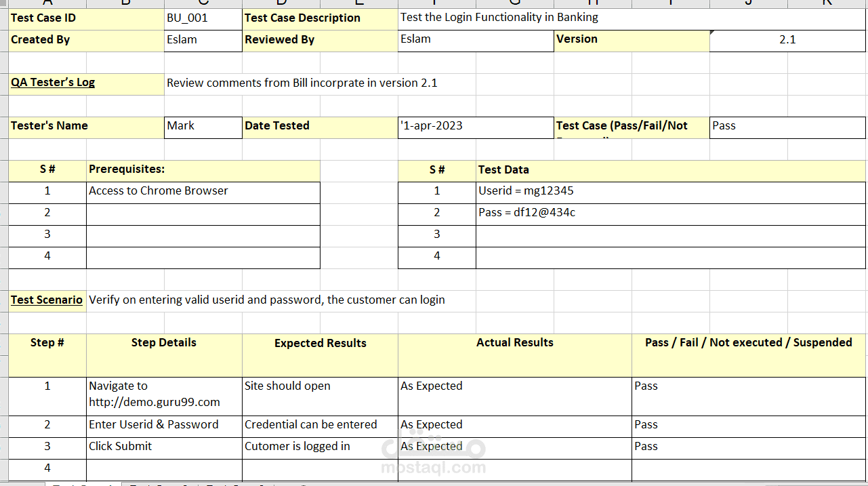868x486 pixels.
Task: Select the 'Pass = df12@434c' cell
Action: (671, 214)
